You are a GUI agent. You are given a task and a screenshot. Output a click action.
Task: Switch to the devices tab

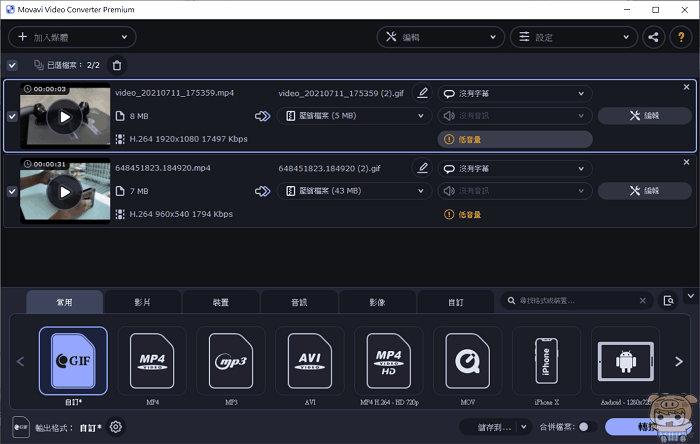[x=221, y=302]
